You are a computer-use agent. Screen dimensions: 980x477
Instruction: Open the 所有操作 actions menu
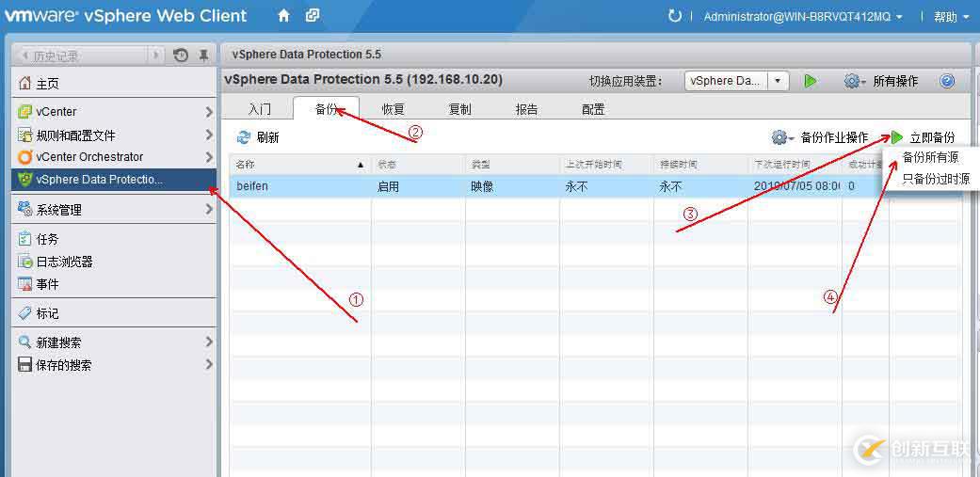click(x=895, y=81)
